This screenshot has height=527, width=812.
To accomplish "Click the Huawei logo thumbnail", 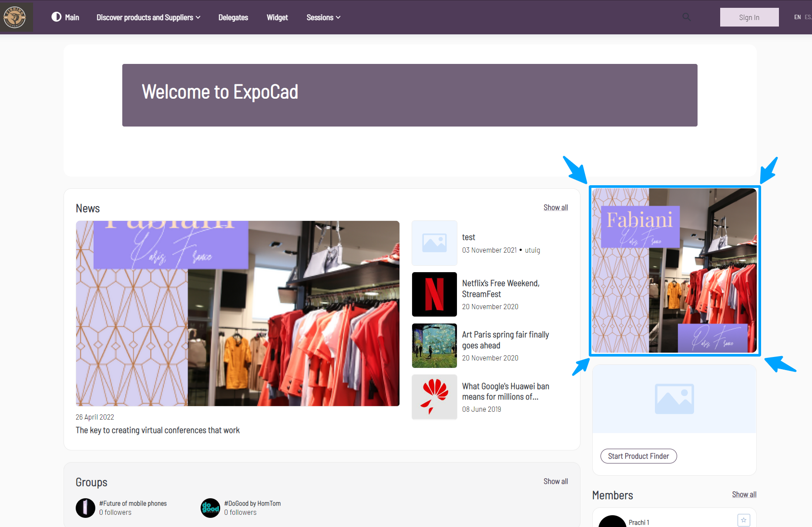I will (434, 397).
